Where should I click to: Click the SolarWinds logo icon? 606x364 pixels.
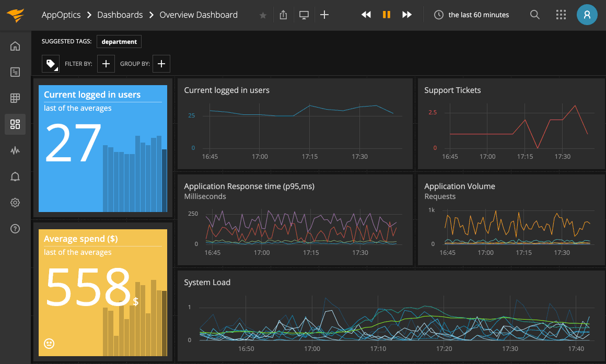[15, 15]
